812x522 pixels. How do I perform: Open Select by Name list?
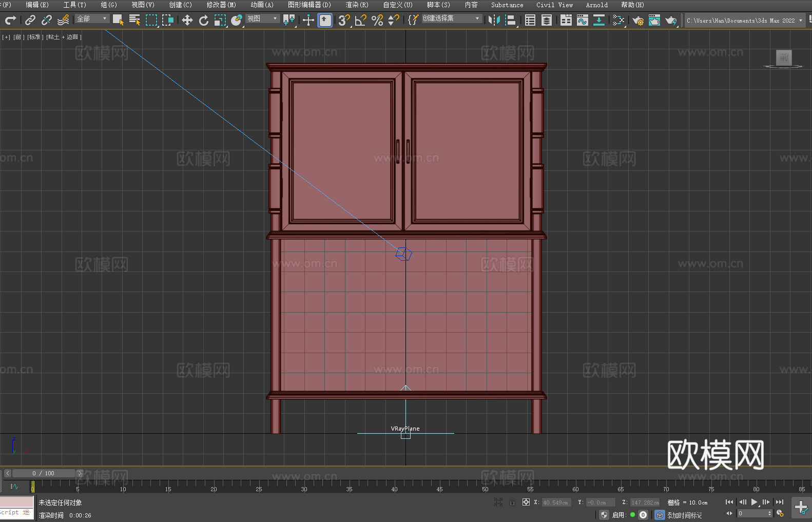pyautogui.click(x=134, y=20)
